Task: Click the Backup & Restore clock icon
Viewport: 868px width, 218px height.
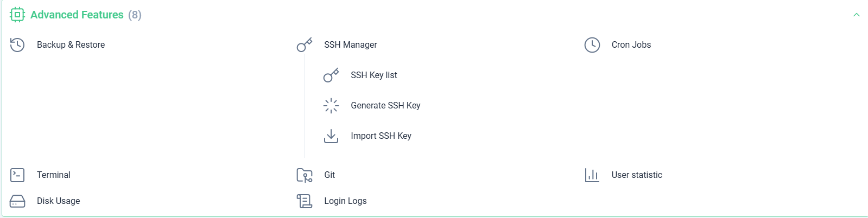Action: tap(17, 45)
